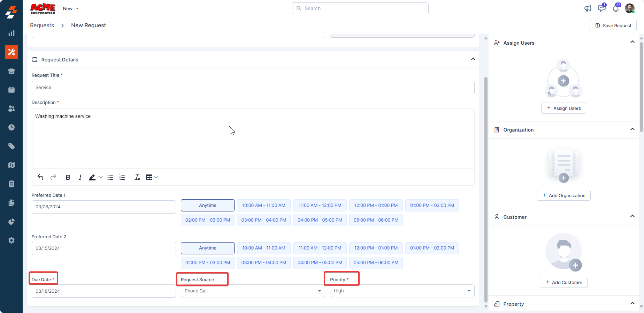Open the announcements megaphone icon
644x313 pixels.
[588, 8]
